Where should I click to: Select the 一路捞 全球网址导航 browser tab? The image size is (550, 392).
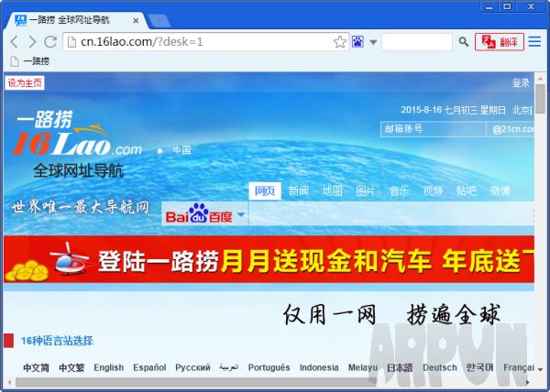(75, 20)
